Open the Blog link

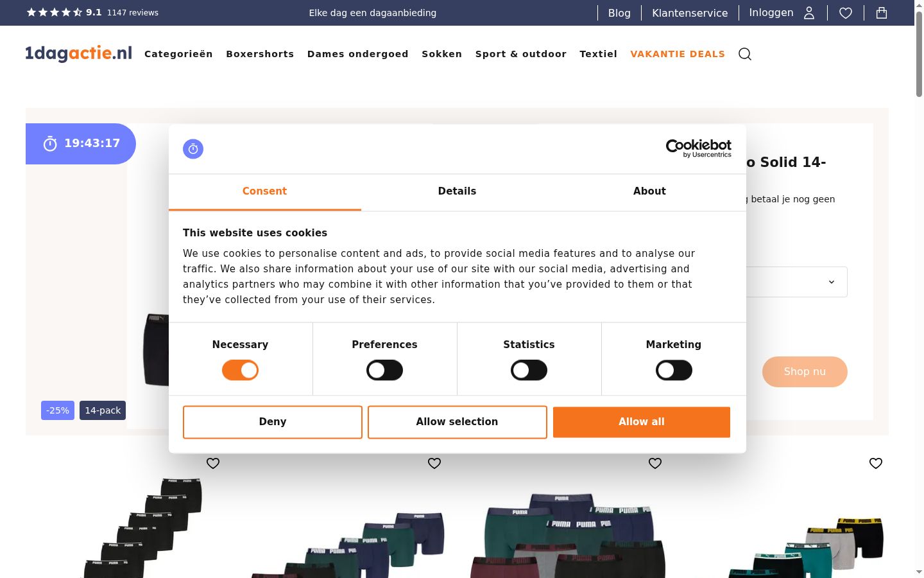(619, 13)
